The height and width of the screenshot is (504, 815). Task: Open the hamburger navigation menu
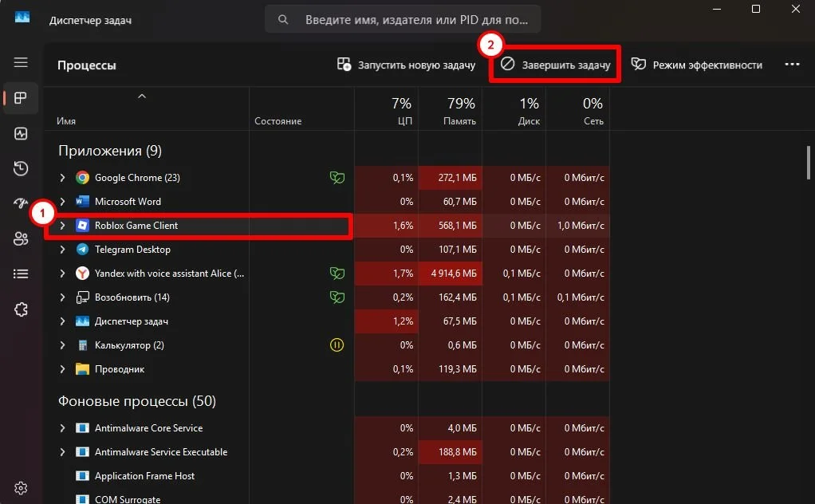[21, 62]
